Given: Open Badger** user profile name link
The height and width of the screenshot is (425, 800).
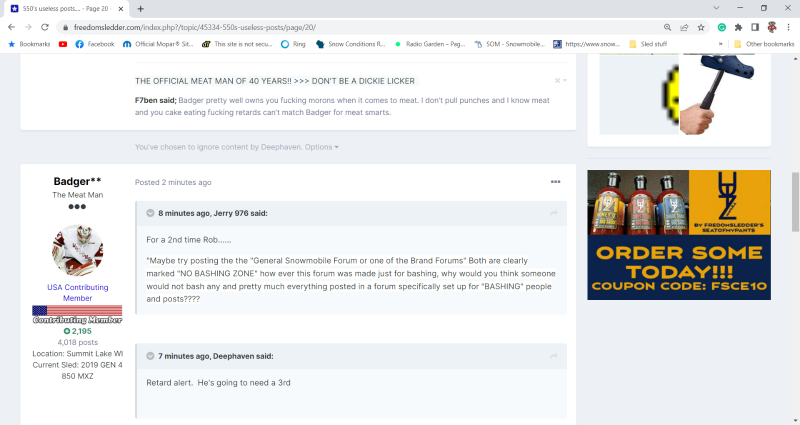Looking at the screenshot, I should [77, 181].
